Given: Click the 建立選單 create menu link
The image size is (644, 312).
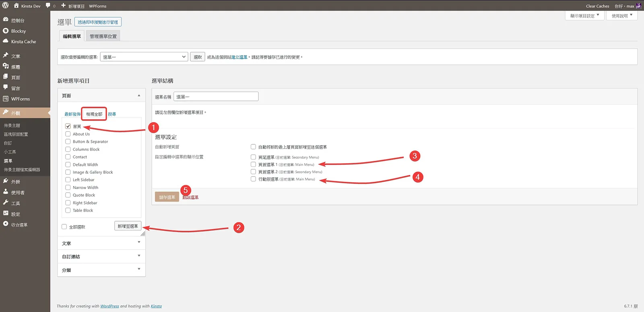Looking at the screenshot, I should click(239, 57).
